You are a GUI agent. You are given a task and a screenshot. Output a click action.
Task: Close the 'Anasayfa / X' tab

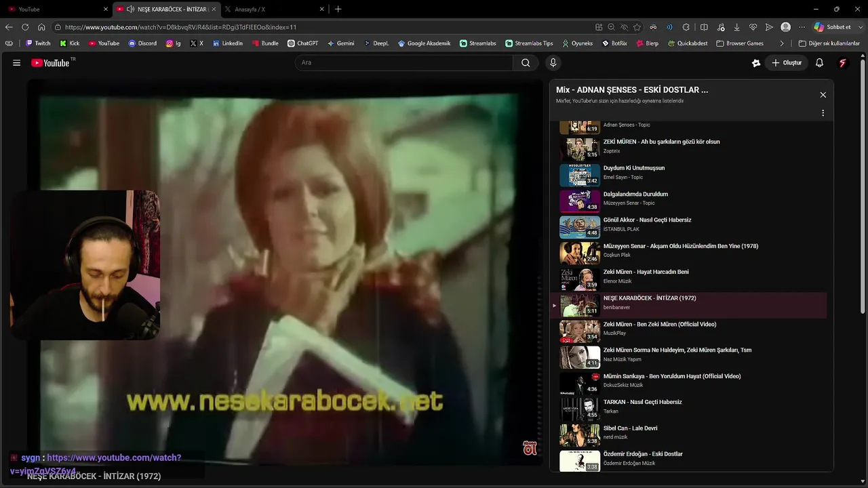321,9
